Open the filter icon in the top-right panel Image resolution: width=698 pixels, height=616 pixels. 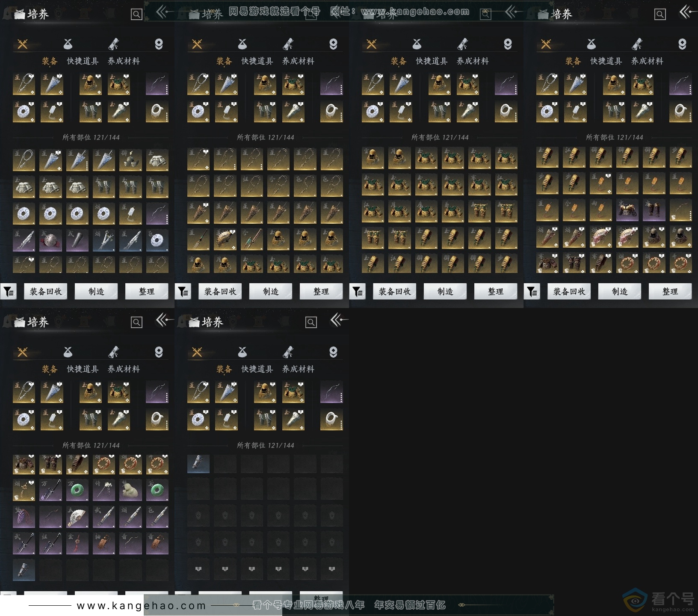coord(532,292)
